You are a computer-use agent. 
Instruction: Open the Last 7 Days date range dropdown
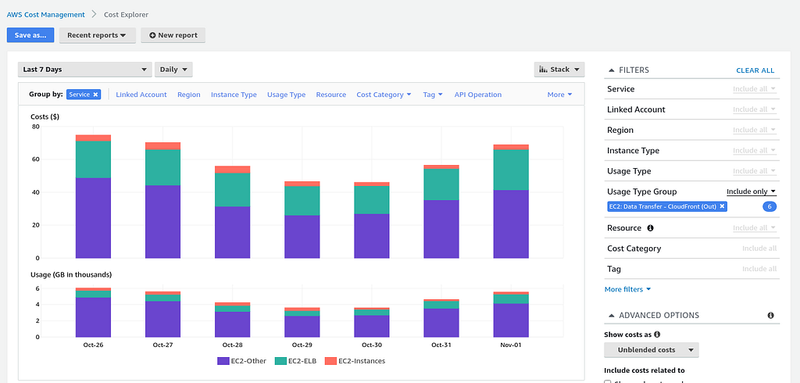(x=85, y=69)
